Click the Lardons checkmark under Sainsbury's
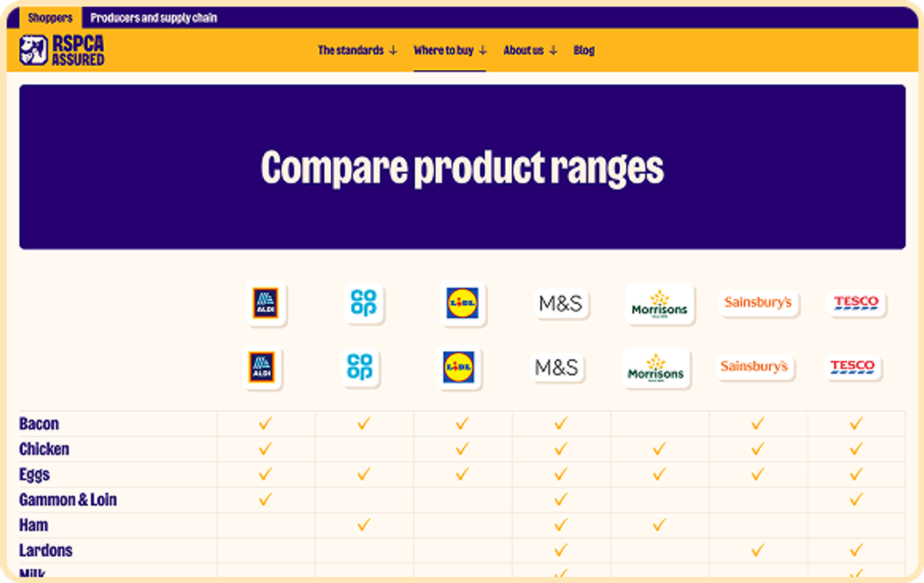 [x=758, y=551]
